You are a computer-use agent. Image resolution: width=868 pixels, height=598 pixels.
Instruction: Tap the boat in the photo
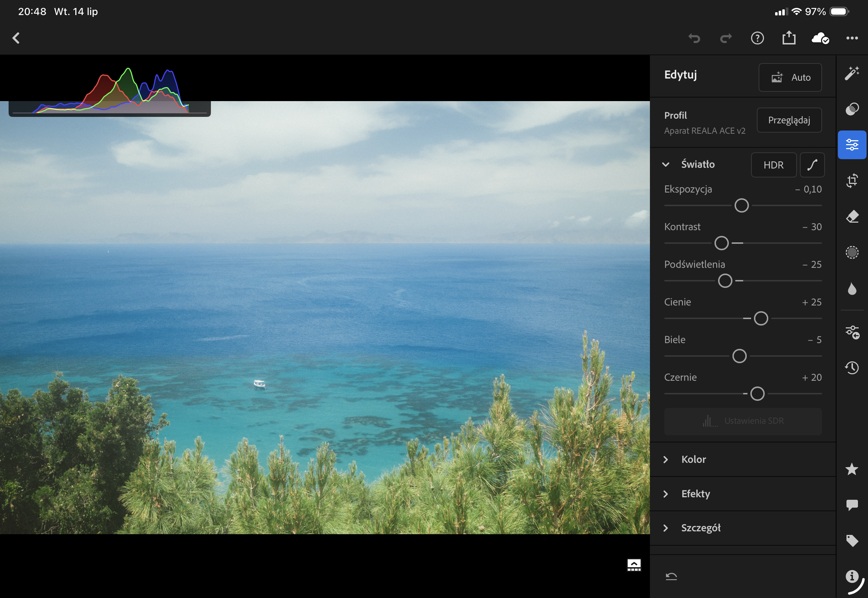click(259, 384)
